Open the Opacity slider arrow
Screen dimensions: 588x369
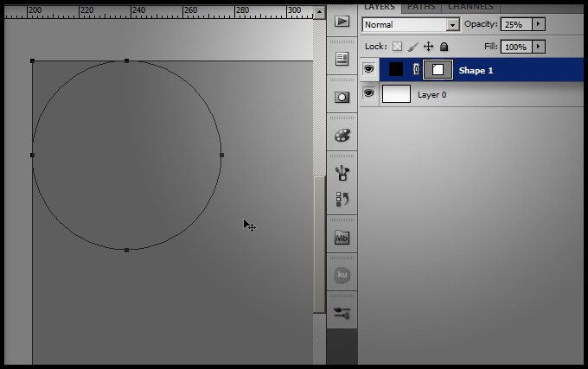click(540, 24)
